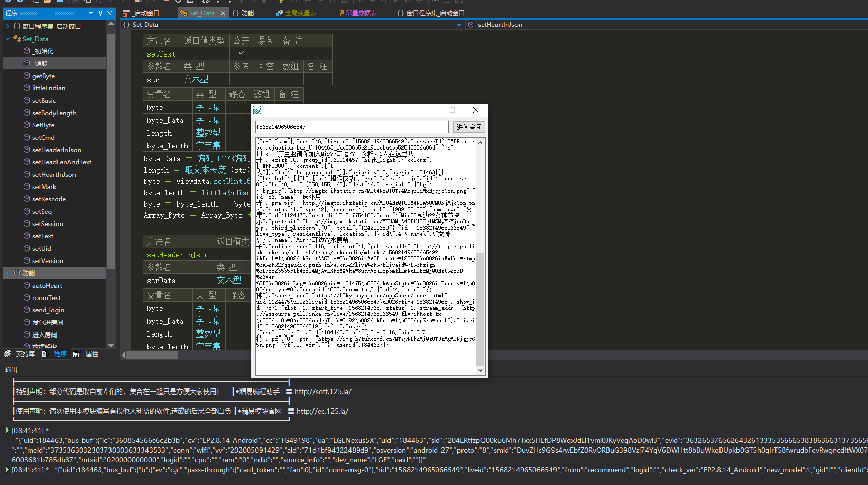Close the 程序 side panel
The height and width of the screenshot is (485, 868).
(109, 13)
